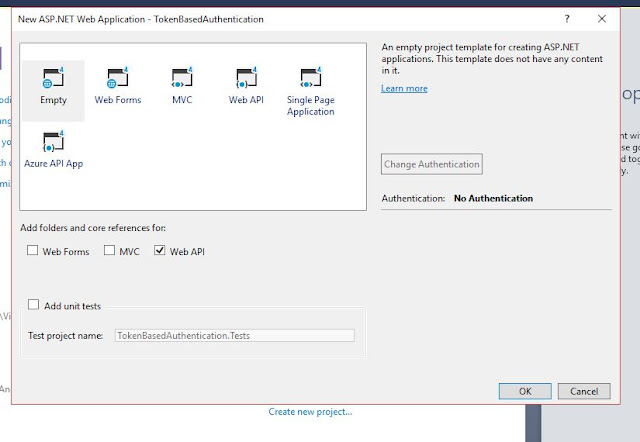Click the Test project name field
Screen dimensions: 640x442
point(235,335)
